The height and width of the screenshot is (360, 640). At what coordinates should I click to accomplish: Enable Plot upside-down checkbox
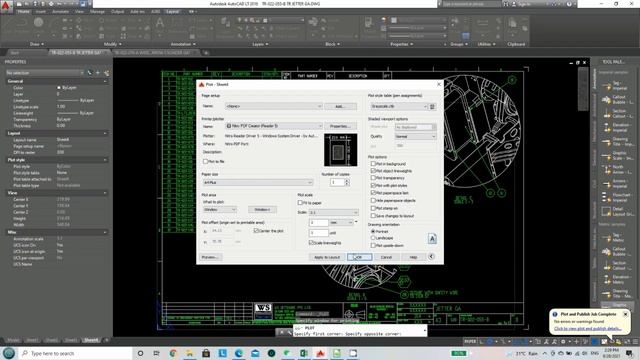tap(373, 245)
